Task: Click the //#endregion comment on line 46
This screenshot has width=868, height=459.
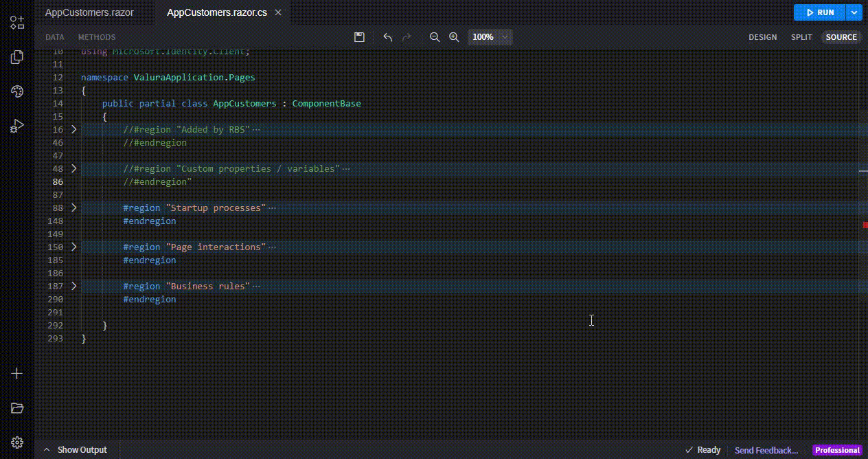Action: tap(155, 143)
